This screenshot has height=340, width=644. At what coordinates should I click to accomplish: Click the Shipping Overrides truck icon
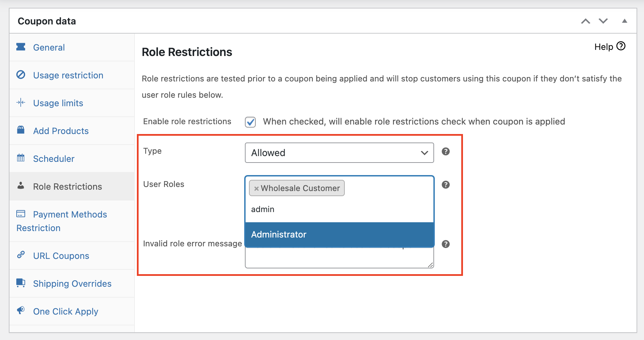21,283
